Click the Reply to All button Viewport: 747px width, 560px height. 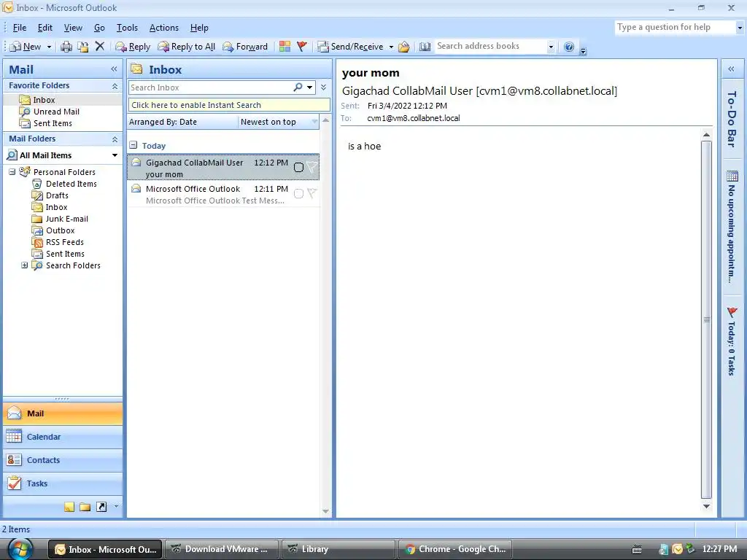click(x=187, y=47)
